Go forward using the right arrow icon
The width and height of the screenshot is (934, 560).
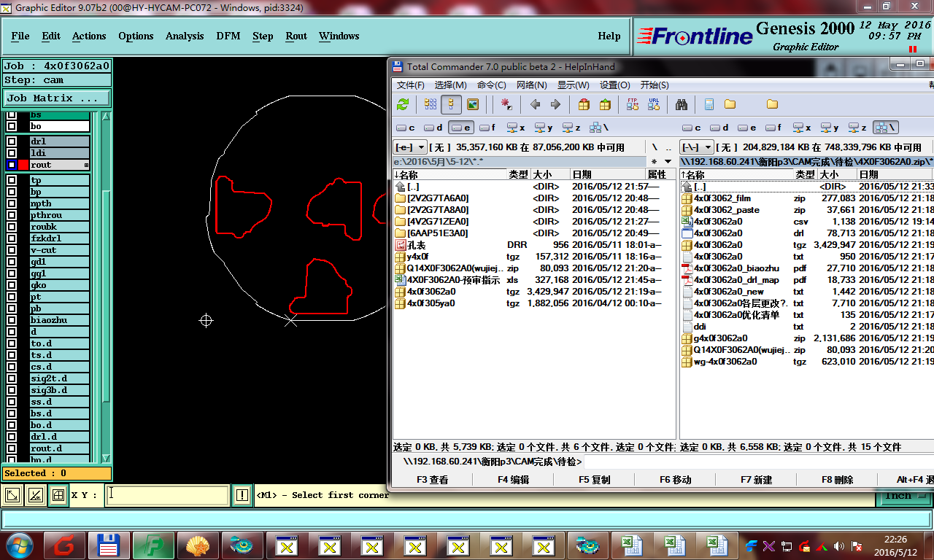555,104
